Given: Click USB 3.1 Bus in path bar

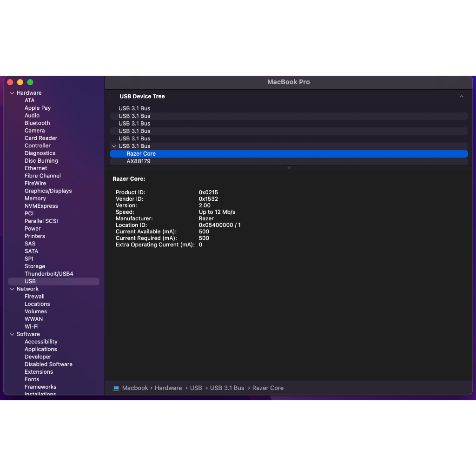Looking at the screenshot, I should [227, 388].
